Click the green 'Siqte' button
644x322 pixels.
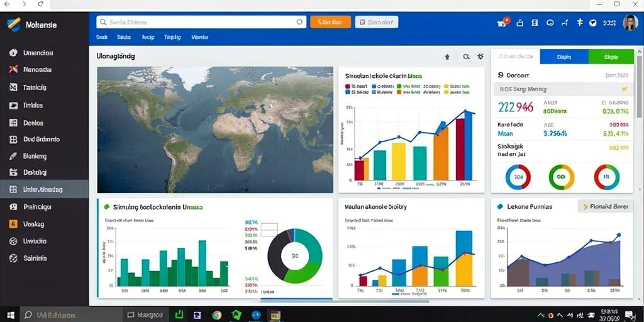point(611,57)
